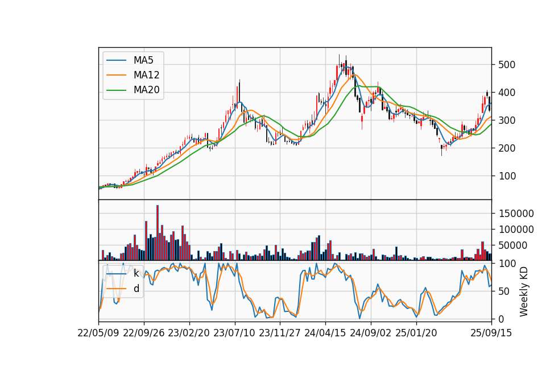Click the green MA20 legend line sample
The width and height of the screenshot is (546, 392).
116,90
